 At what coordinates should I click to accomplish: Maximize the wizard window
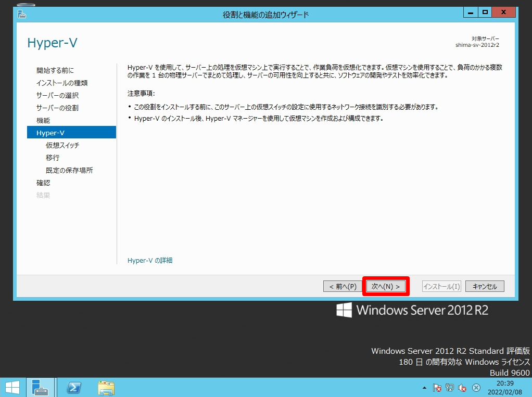(x=485, y=12)
